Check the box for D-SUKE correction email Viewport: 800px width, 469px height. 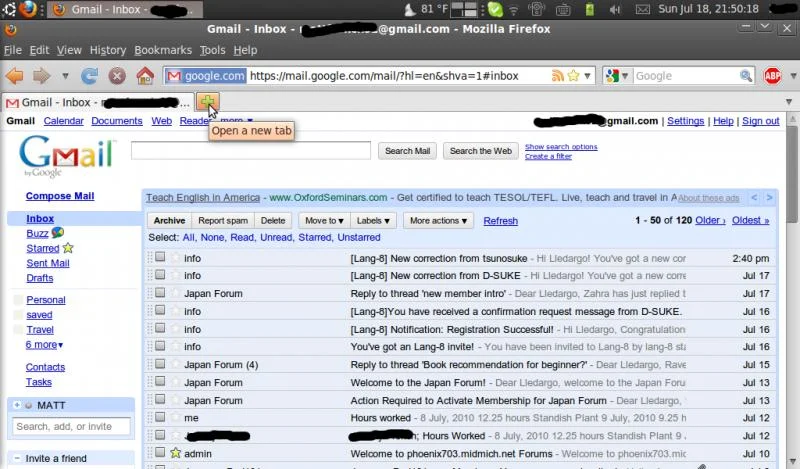pos(160,275)
